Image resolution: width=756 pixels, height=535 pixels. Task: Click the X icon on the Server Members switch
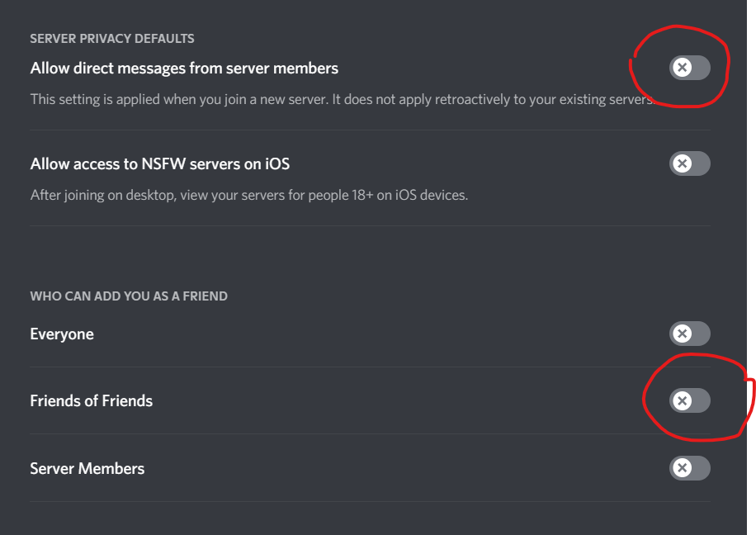click(x=683, y=468)
